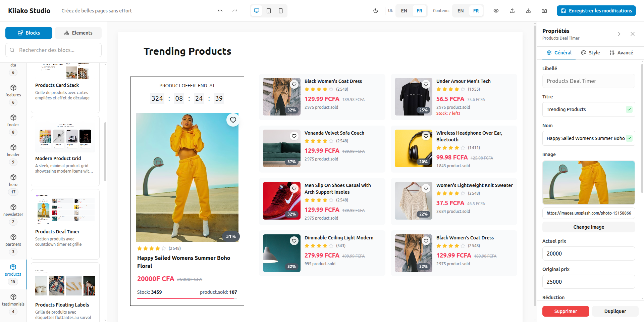The width and height of the screenshot is (644, 322).
Task: Click the Dupliquer button
Action: (x=615, y=311)
